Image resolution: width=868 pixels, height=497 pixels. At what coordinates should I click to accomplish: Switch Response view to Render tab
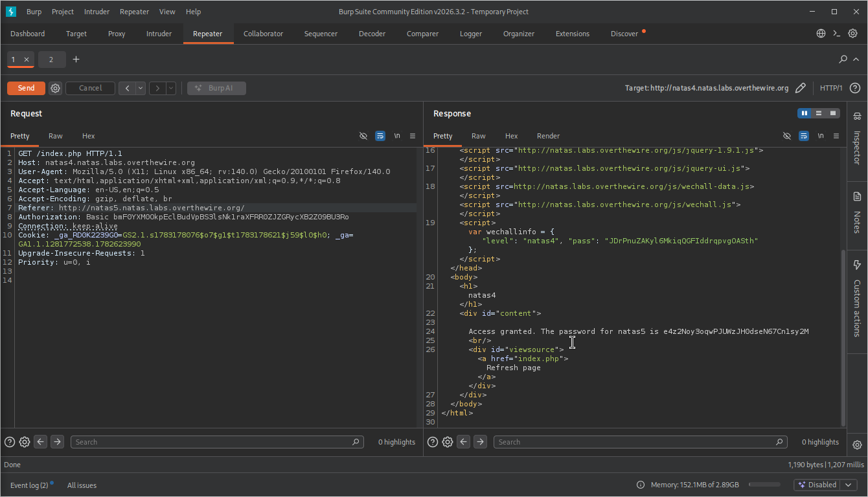548,136
